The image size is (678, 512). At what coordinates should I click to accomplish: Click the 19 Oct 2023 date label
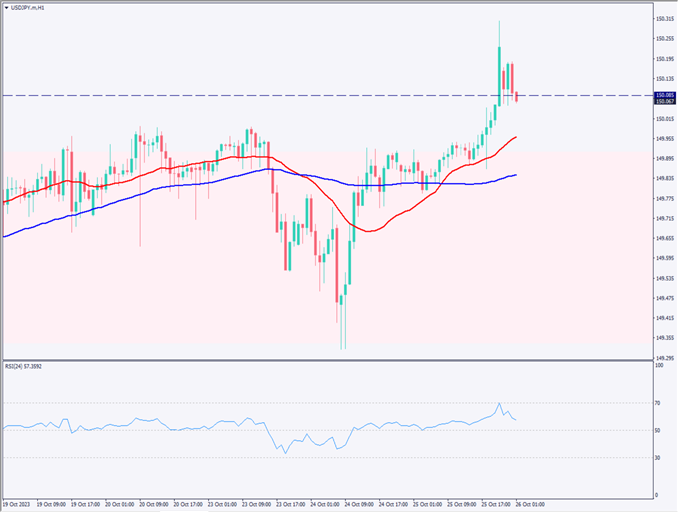click(20, 505)
